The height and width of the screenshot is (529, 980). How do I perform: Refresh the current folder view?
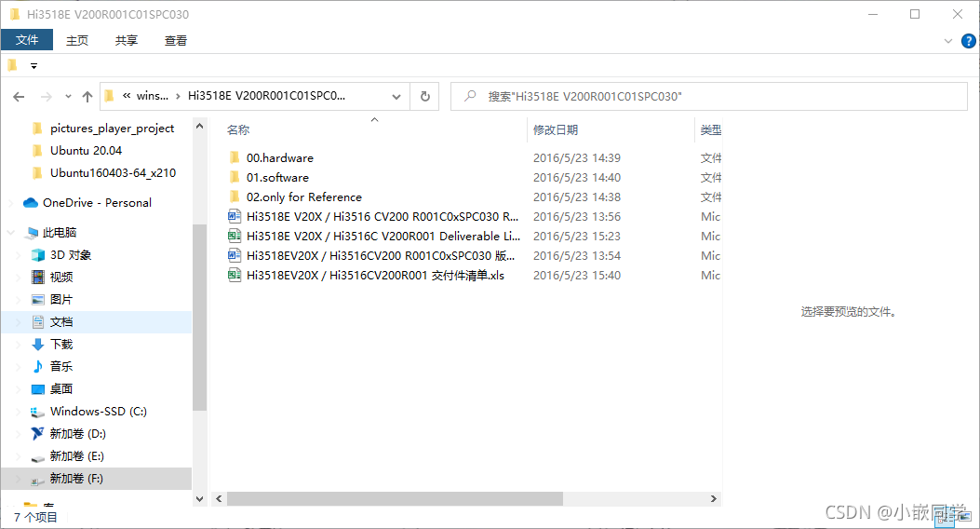pyautogui.click(x=425, y=96)
